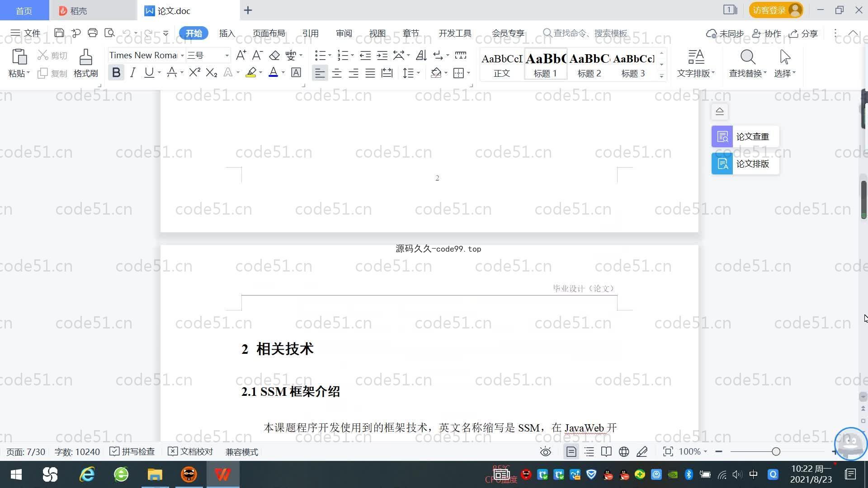
Task: Toggle 拼写检查 in status bar
Action: pos(132,451)
